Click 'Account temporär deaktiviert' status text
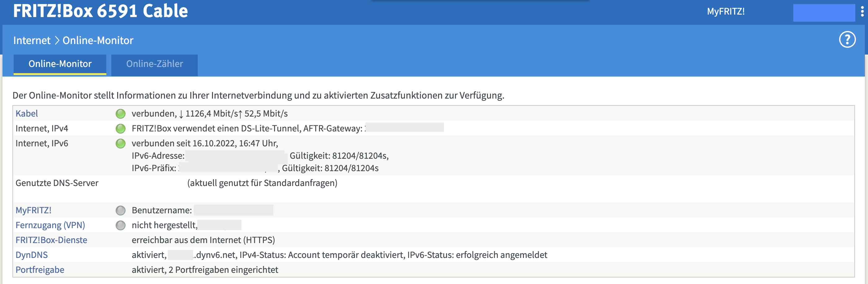868x284 pixels. (346, 255)
